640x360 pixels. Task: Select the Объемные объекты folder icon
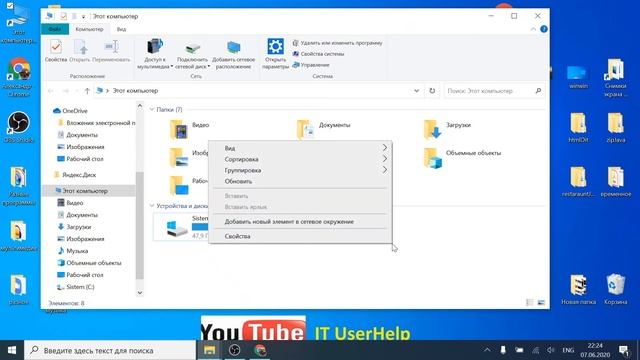[433, 158]
